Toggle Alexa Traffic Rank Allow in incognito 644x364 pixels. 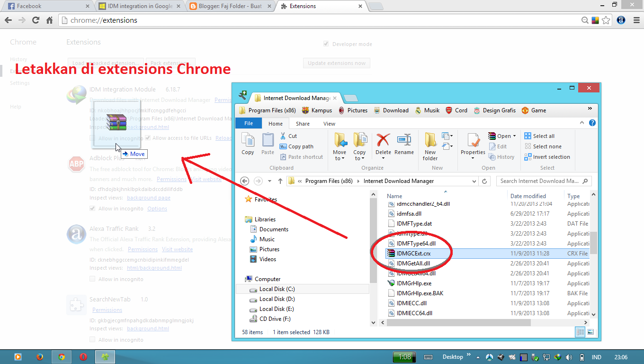coord(92,279)
